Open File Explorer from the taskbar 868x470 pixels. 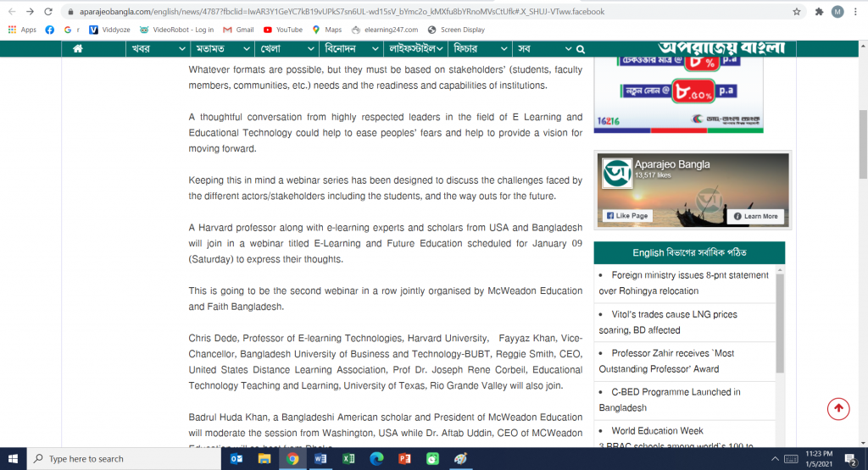[264, 459]
